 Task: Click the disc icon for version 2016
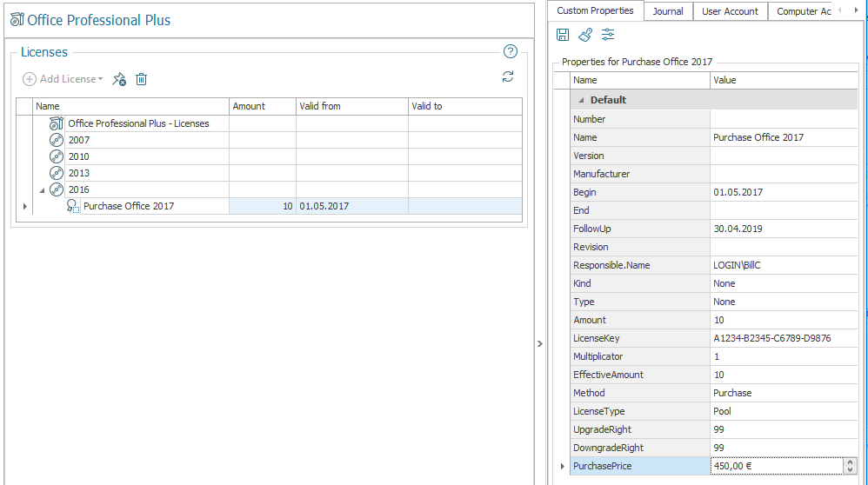[x=56, y=189]
